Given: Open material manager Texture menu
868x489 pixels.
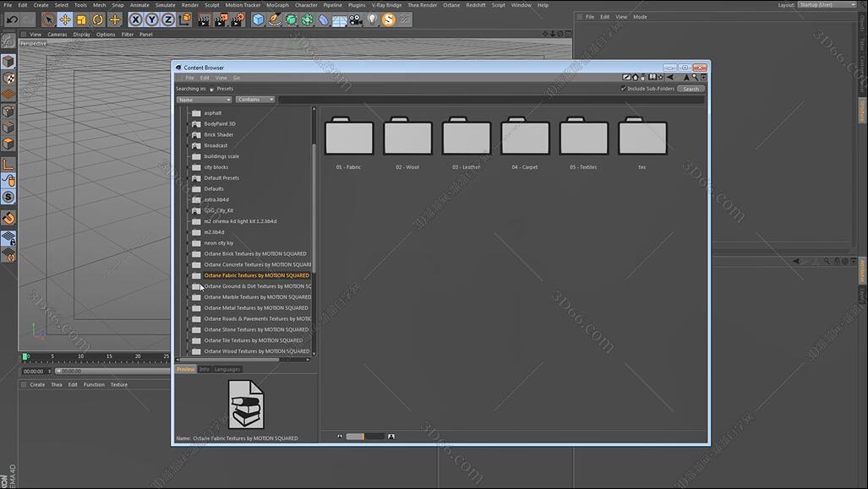Looking at the screenshot, I should pos(118,384).
